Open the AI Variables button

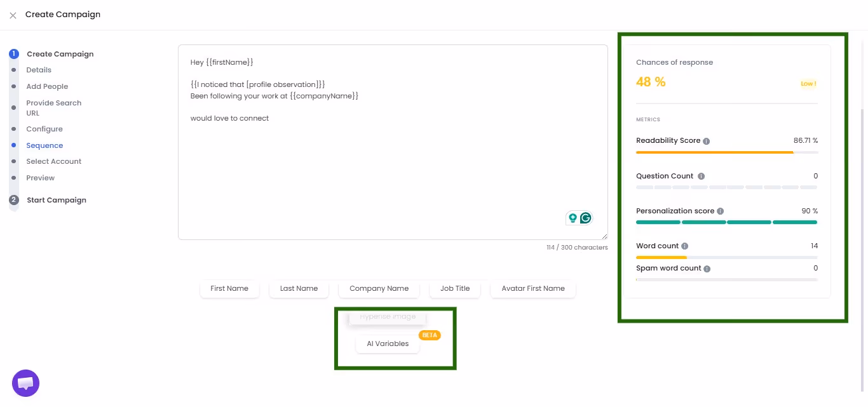pos(388,344)
